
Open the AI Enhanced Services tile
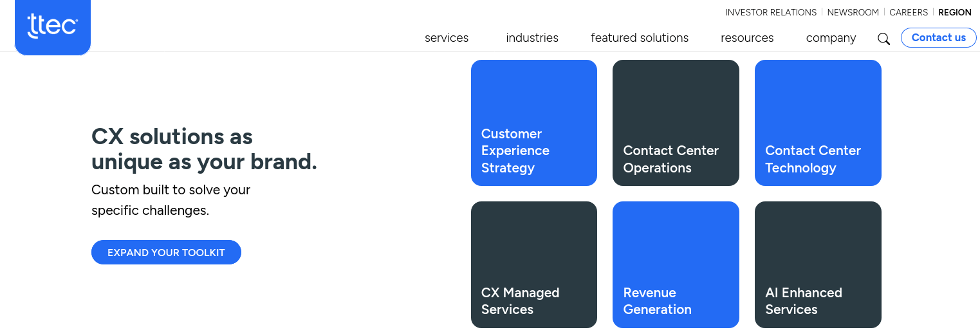coord(818,264)
